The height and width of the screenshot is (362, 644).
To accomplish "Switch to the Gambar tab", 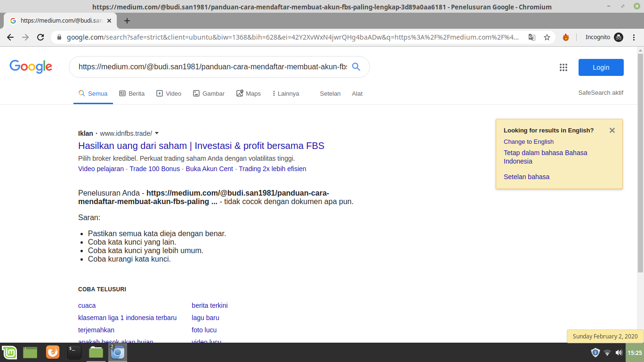I will tap(209, 93).
